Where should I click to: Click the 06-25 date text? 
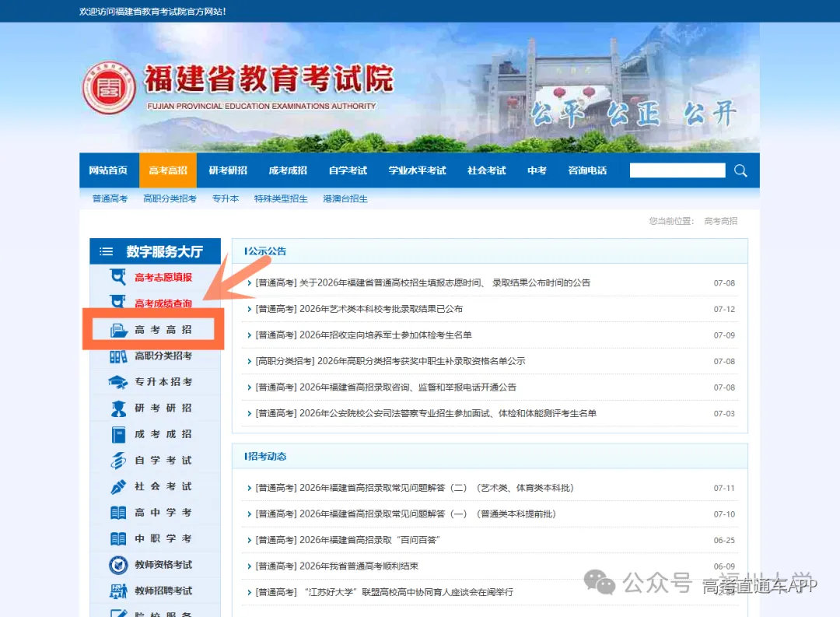724,540
